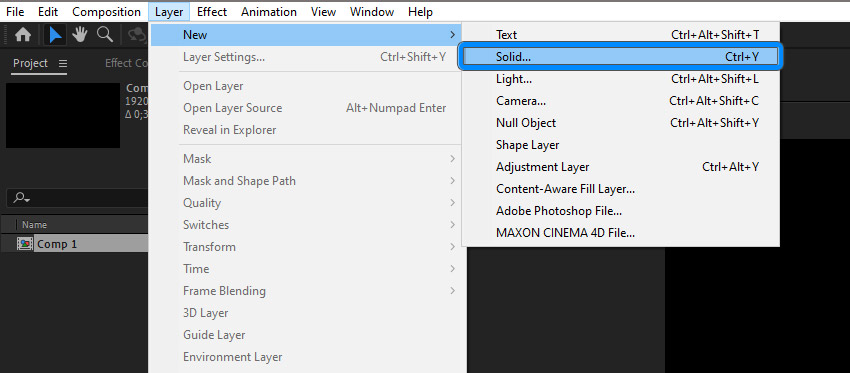
Task: Create a new Shape Layer
Action: pos(621,145)
